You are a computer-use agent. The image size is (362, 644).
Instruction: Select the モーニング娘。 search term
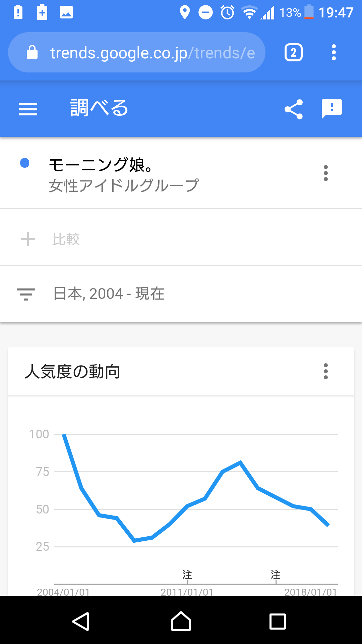point(101,165)
